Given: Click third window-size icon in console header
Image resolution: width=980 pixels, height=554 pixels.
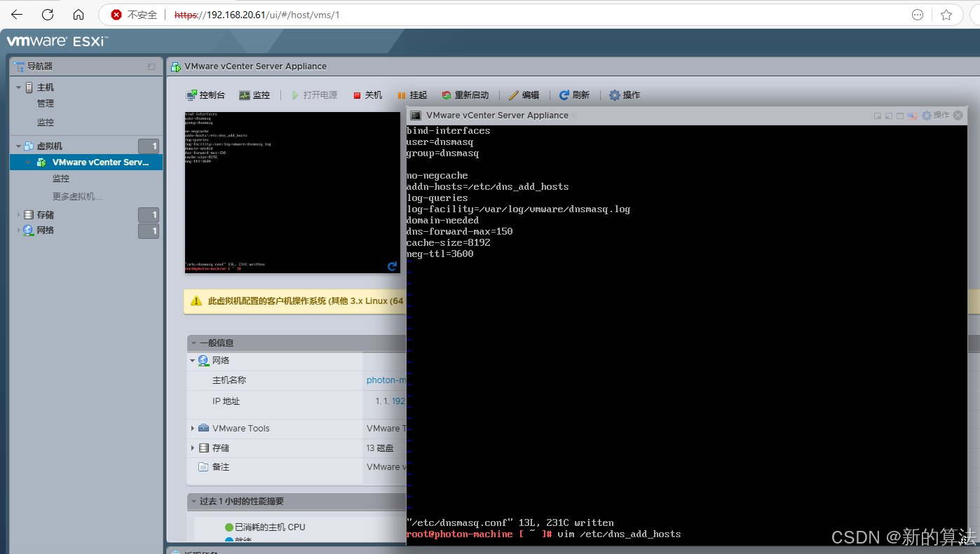Looking at the screenshot, I should tap(900, 116).
